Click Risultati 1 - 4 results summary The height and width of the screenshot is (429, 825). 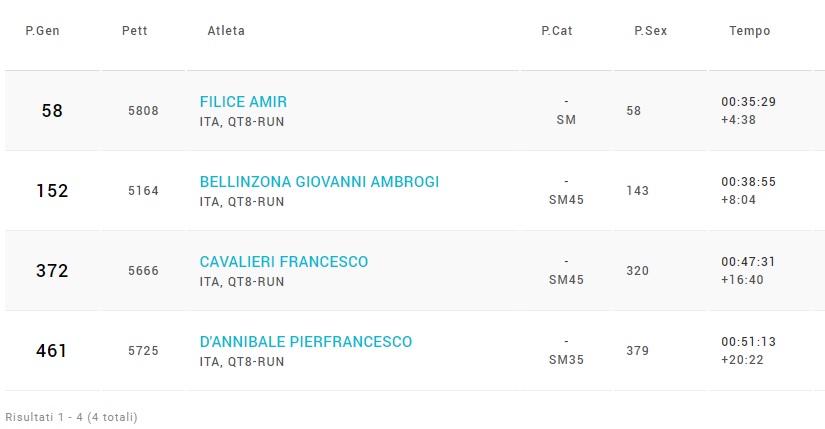72,417
